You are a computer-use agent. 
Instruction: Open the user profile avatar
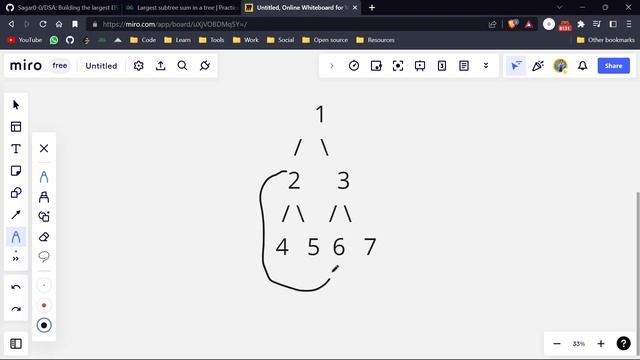(560, 66)
